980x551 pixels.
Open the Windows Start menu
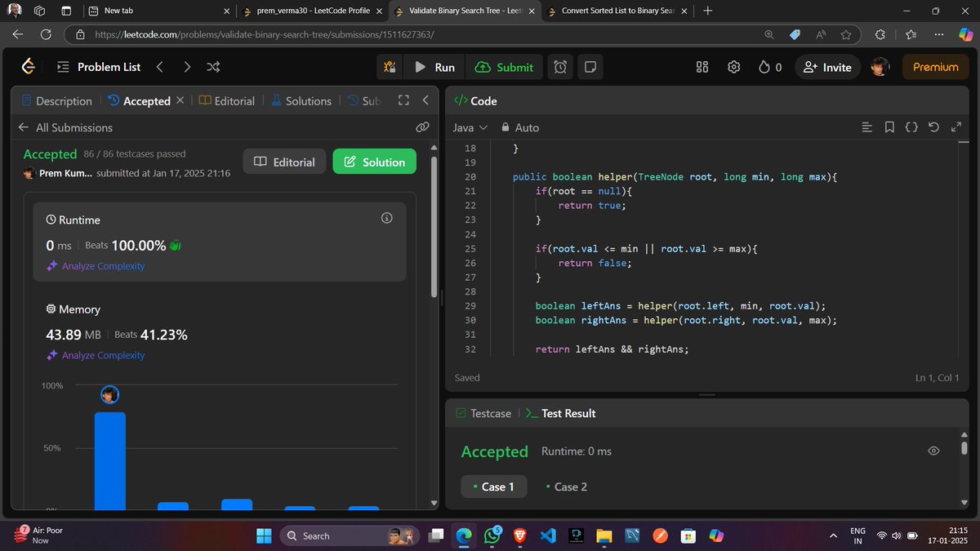click(x=265, y=535)
